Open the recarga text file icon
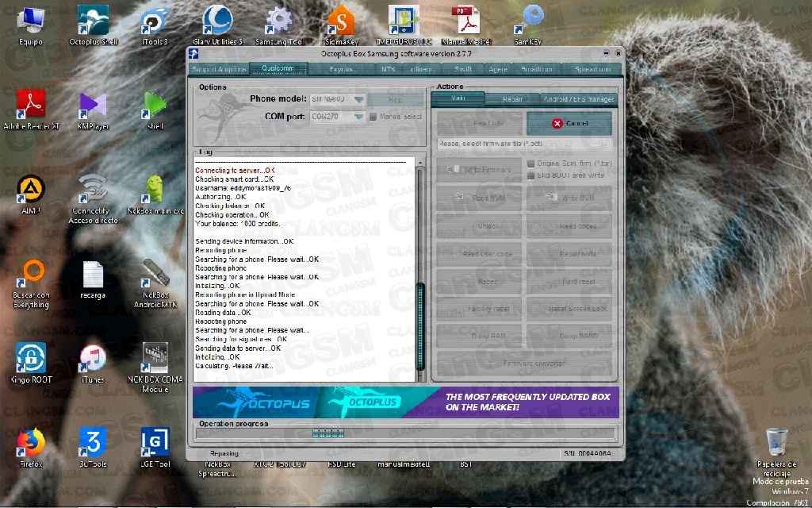The width and height of the screenshot is (812, 508). coord(94,280)
